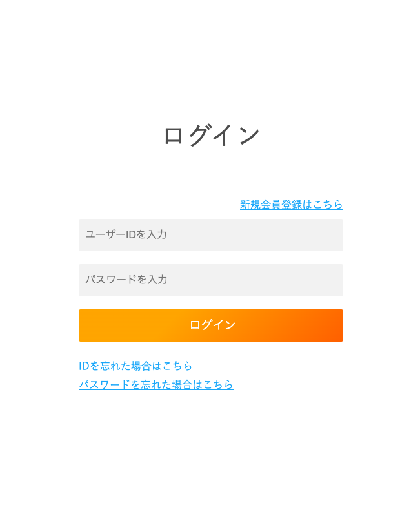Click the divider line beneath the login button
This screenshot has height=505, width=420.
(211, 355)
